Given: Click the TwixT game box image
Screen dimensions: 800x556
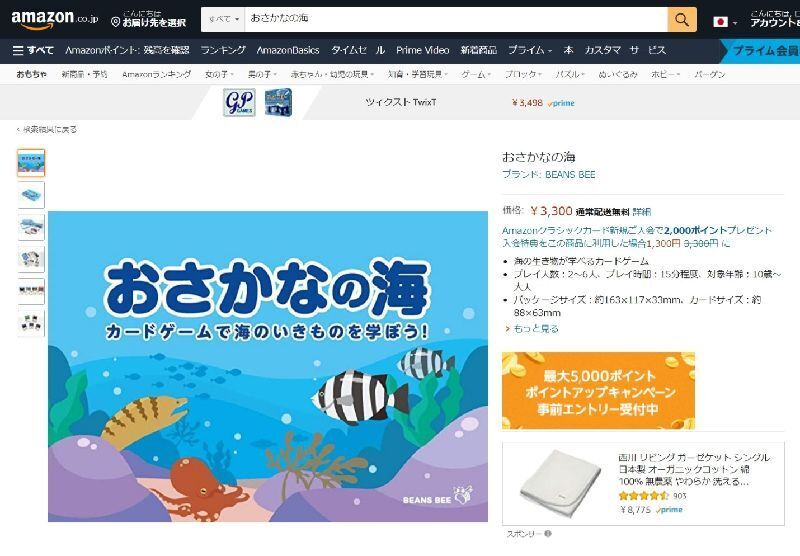Looking at the screenshot, I should (278, 102).
